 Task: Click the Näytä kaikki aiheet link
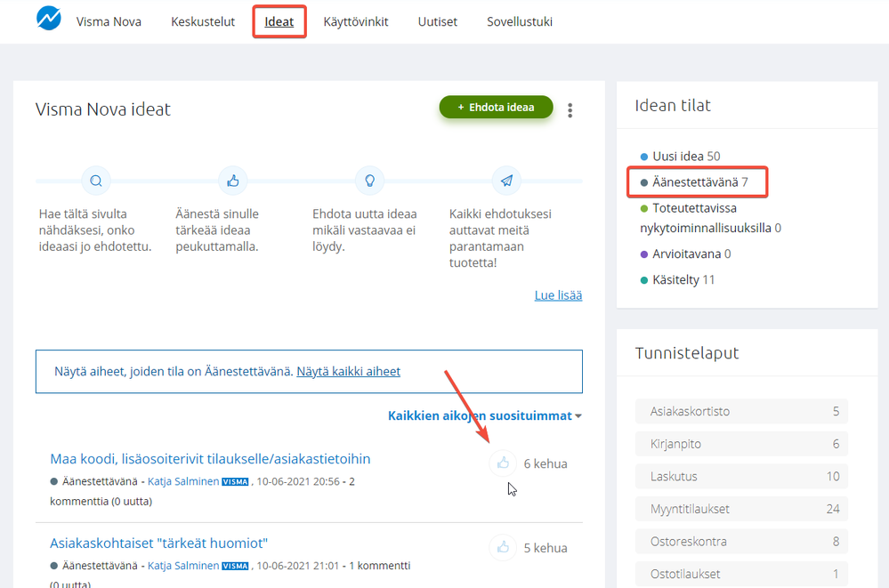(x=348, y=372)
